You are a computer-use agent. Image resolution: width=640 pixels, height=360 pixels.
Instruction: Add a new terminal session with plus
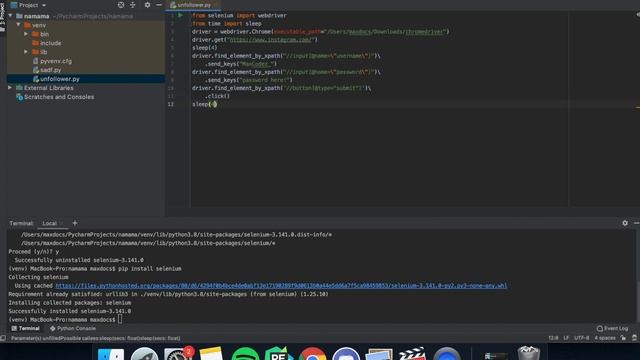point(75,223)
